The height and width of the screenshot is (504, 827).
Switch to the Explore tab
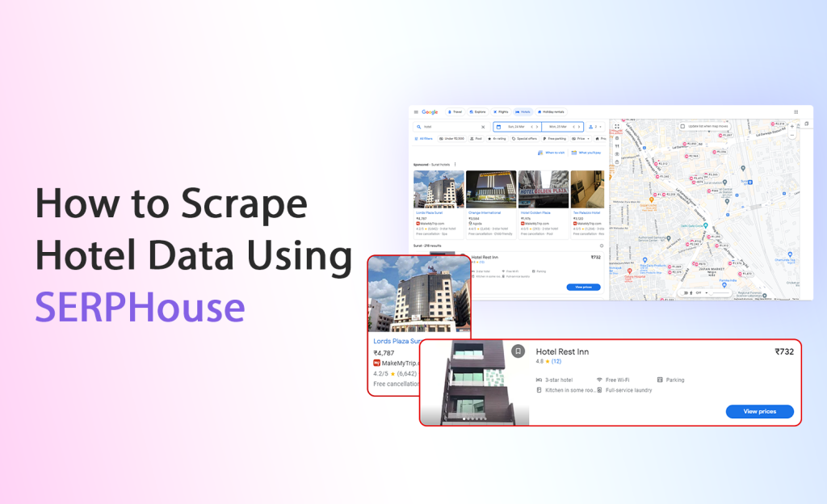coord(478,111)
